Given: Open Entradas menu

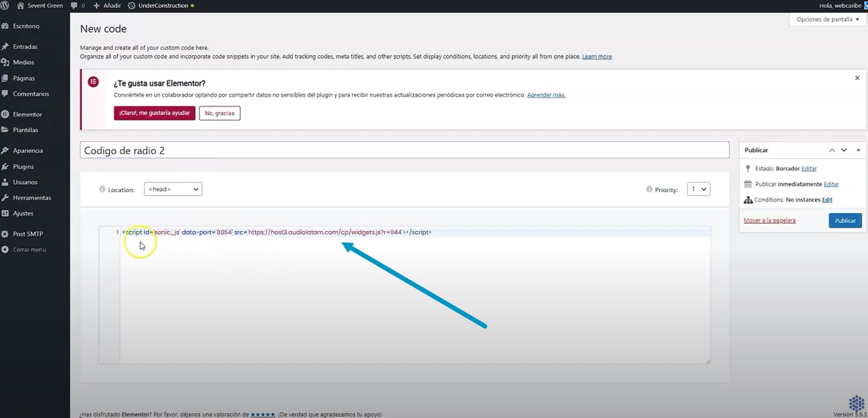Looking at the screenshot, I should [25, 47].
